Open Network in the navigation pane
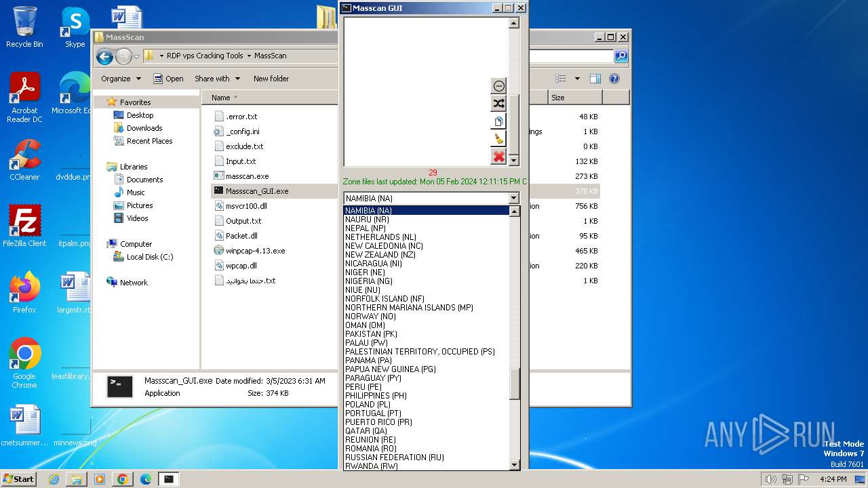The width and height of the screenshot is (868, 488). [x=134, y=283]
